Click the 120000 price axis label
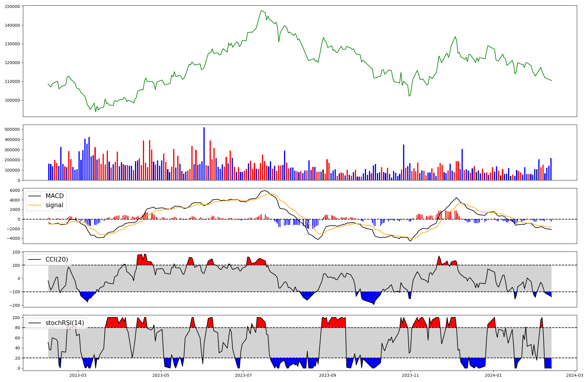 pyautogui.click(x=13, y=63)
